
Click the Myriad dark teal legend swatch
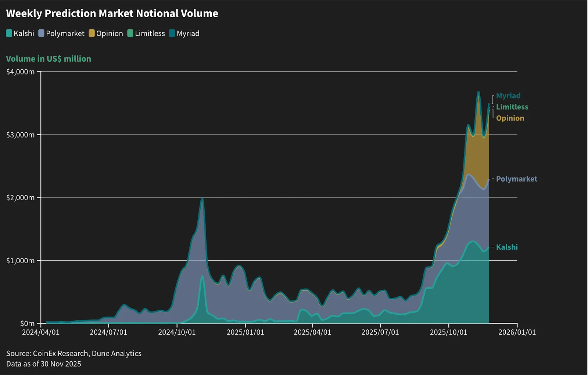(x=172, y=33)
